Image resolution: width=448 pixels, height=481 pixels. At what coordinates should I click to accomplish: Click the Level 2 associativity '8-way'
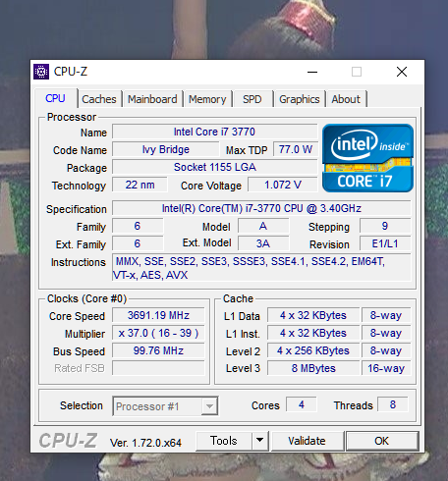[x=386, y=350]
